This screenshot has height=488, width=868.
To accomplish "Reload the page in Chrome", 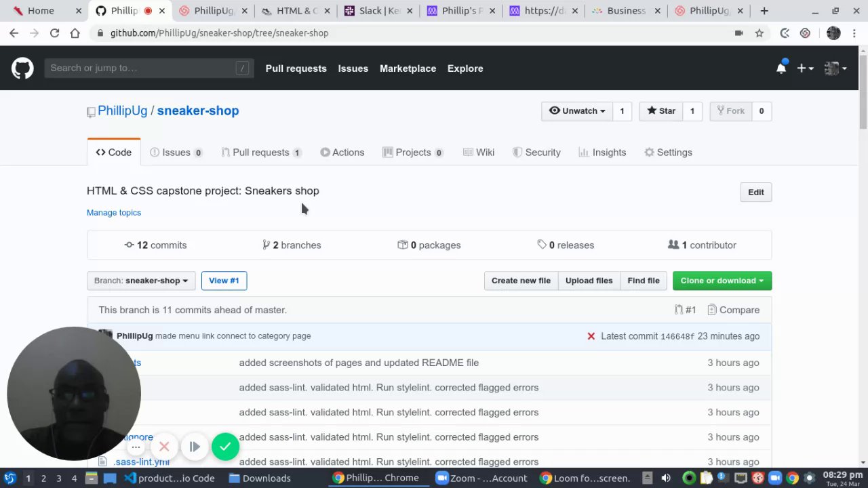I will [54, 33].
